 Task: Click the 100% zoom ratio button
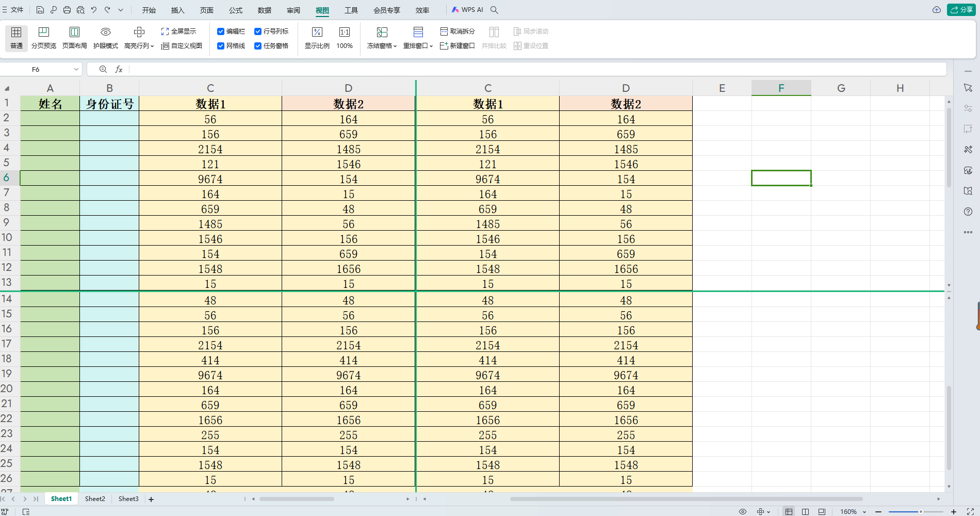[x=344, y=37]
